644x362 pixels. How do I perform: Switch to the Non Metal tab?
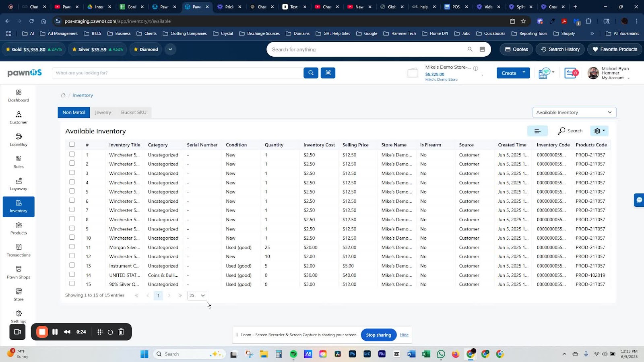[x=74, y=112]
